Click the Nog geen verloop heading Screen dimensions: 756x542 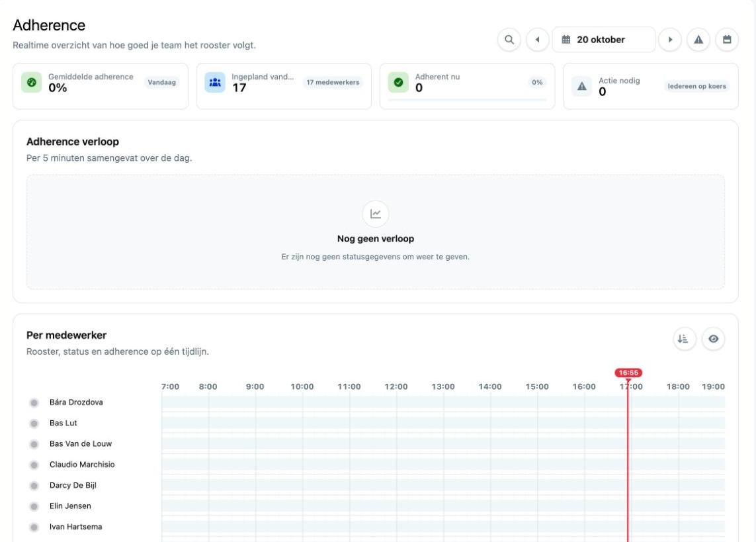pyautogui.click(x=376, y=239)
